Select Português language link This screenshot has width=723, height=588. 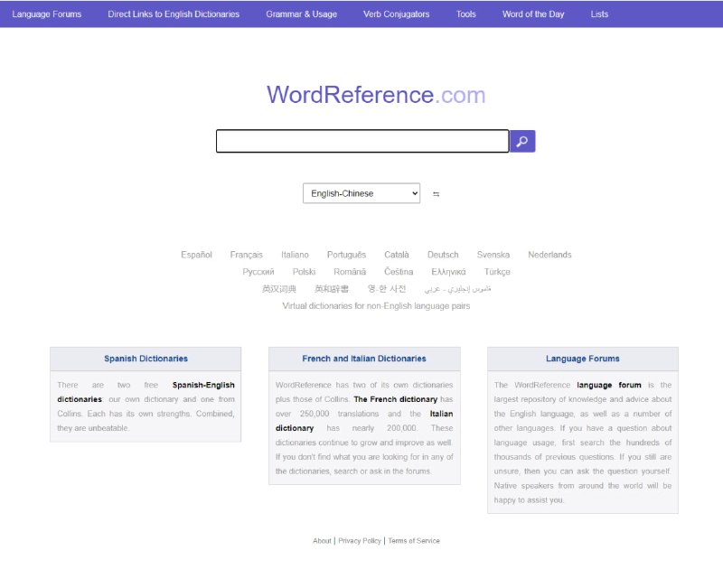point(346,255)
